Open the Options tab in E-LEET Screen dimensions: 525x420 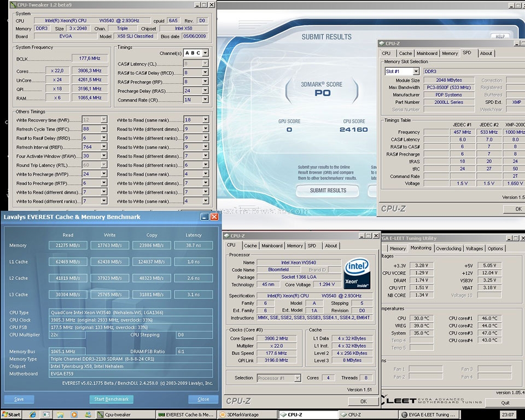495,248
